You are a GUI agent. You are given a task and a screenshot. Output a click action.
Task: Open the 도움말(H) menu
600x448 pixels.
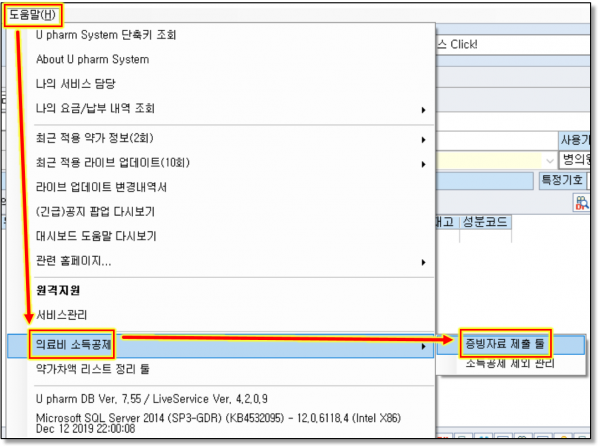[34, 15]
